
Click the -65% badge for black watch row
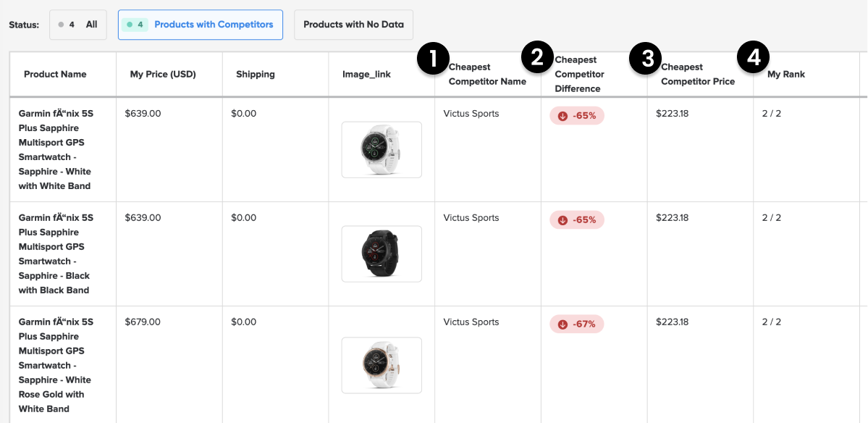[577, 219]
